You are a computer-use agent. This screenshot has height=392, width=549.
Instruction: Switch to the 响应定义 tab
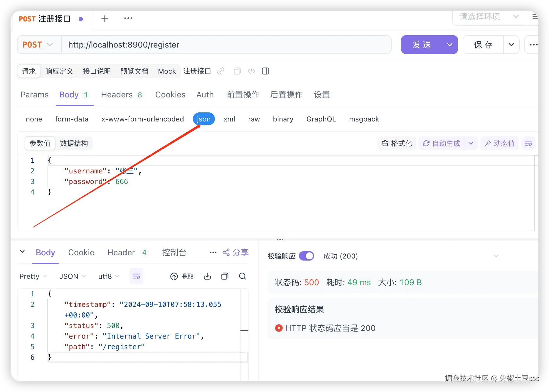59,71
